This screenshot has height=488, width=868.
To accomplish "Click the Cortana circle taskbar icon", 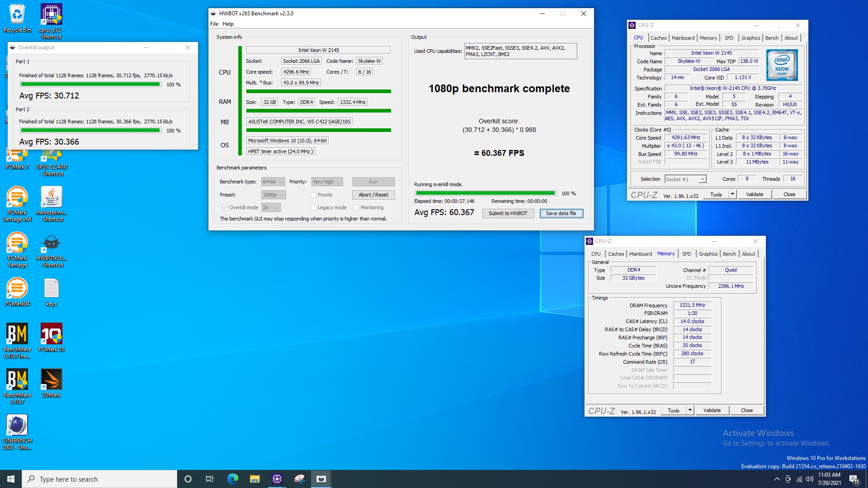I will point(188,479).
